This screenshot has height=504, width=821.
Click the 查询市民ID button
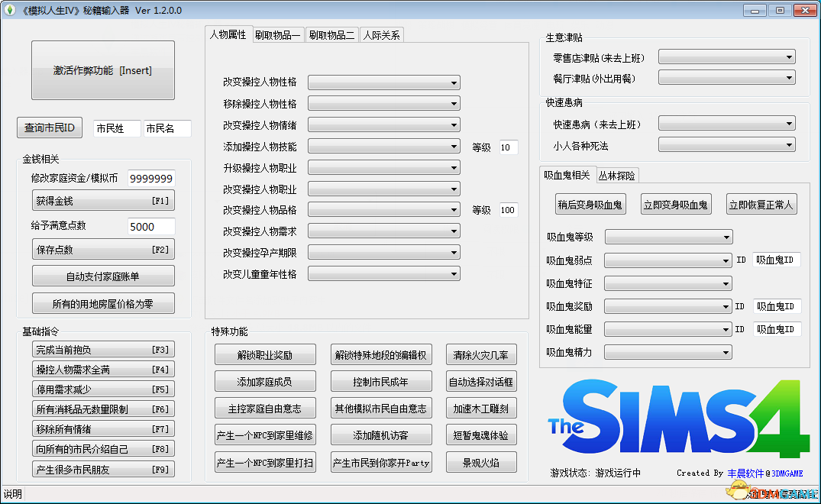click(x=50, y=128)
